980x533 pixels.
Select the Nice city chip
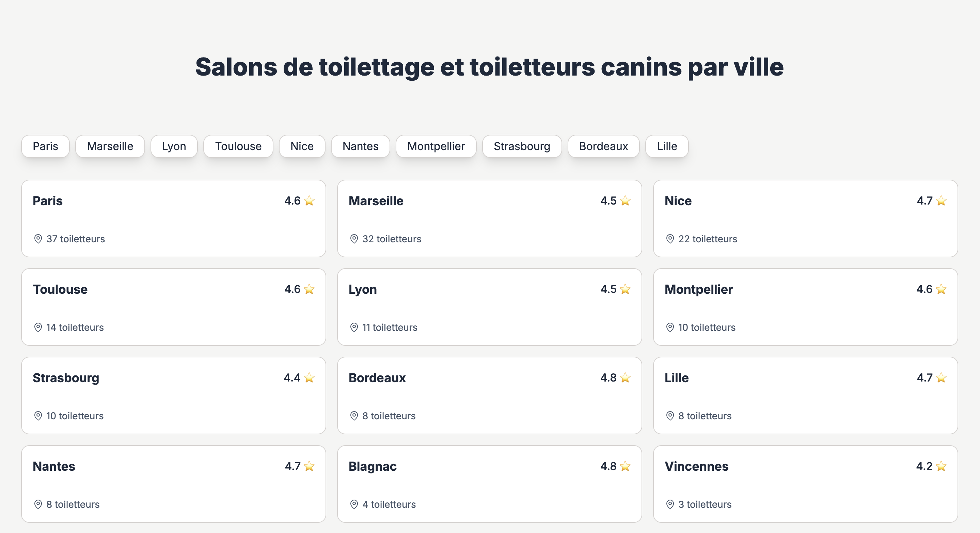coord(302,146)
